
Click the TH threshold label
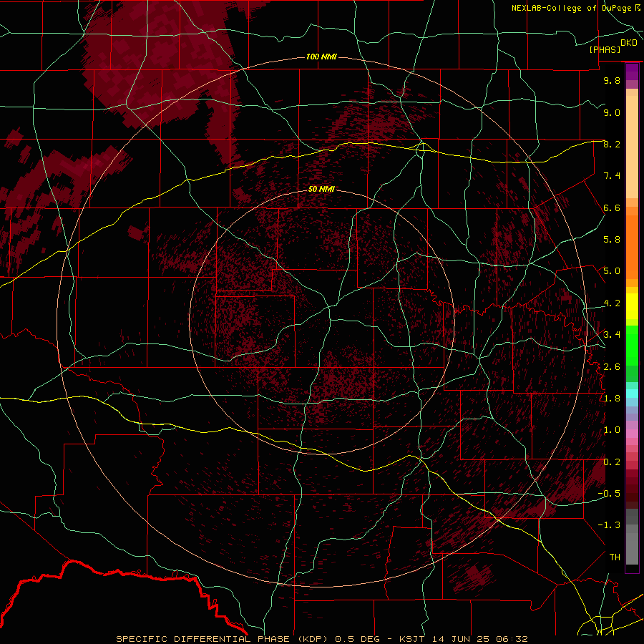pyautogui.click(x=615, y=557)
